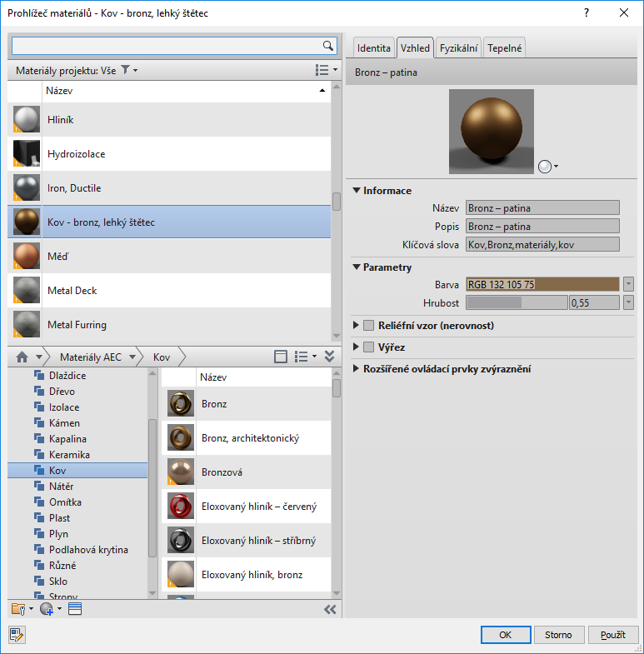The width and height of the screenshot is (644, 654).
Task: Click the RGB 132 105 75 color swatch
Action: point(542,284)
